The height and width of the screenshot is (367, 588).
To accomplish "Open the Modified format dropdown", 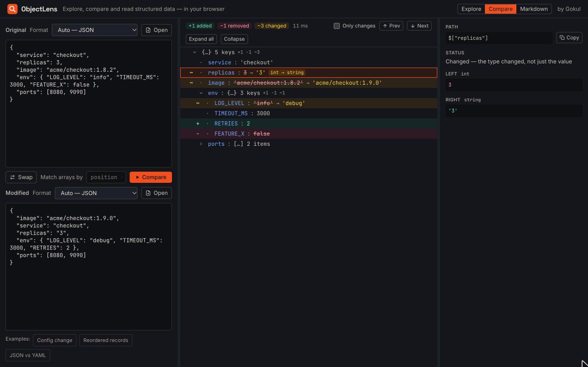I will click(96, 193).
